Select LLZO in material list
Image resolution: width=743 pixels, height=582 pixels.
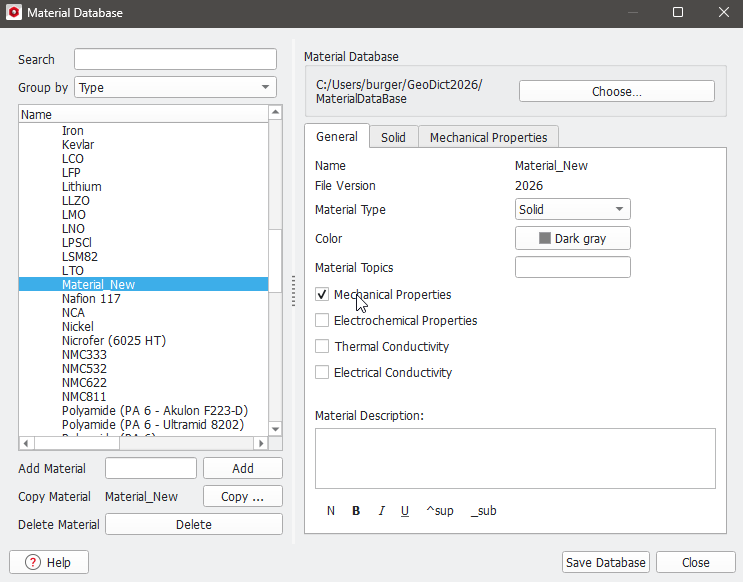pos(76,200)
